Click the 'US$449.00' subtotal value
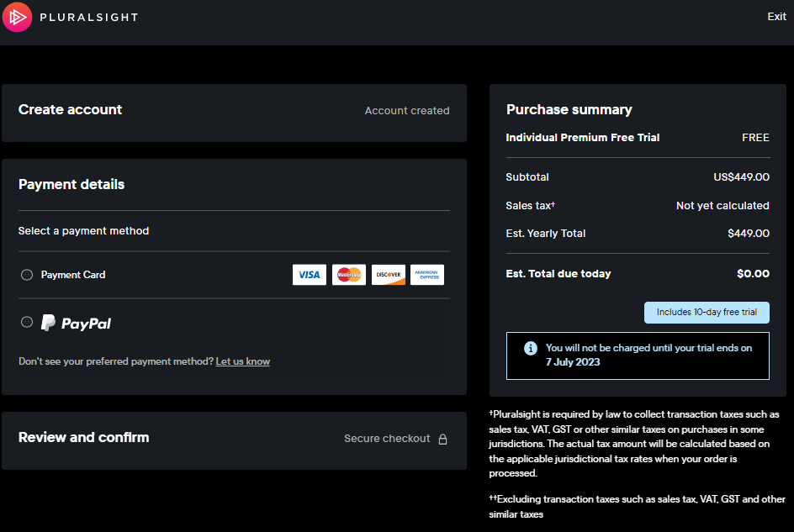This screenshot has width=794, height=532. click(741, 177)
